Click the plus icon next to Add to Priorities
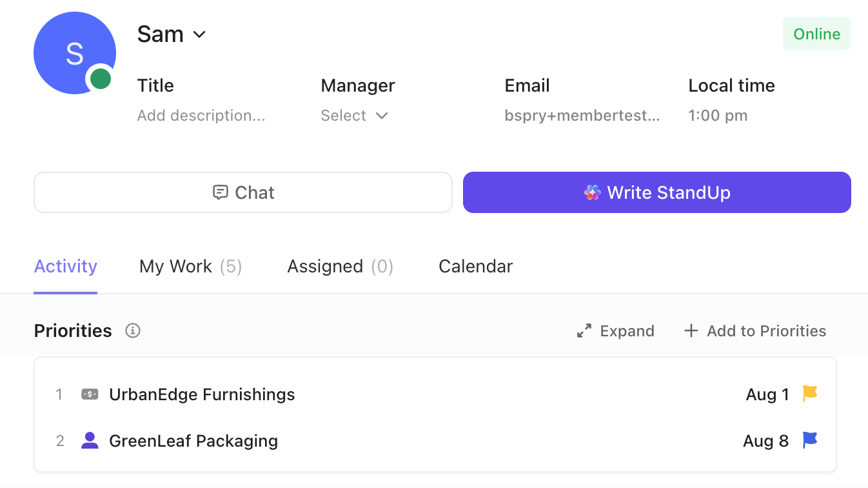 [691, 330]
